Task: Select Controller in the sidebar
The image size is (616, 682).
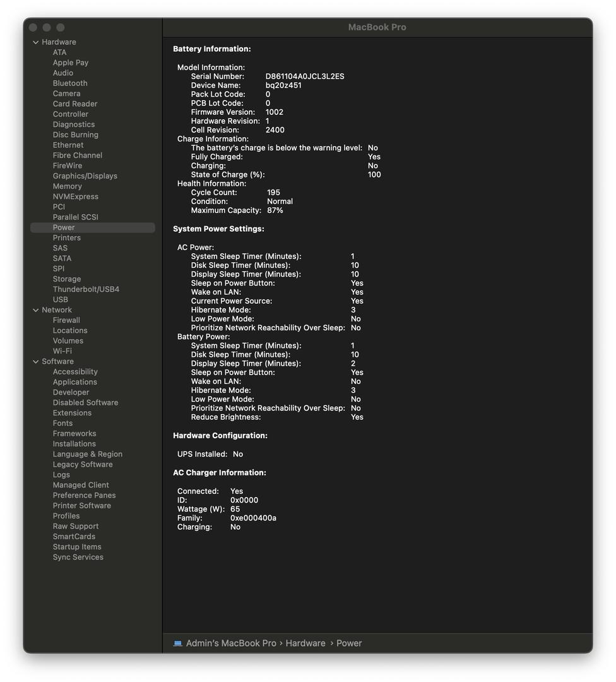Action: pos(71,114)
